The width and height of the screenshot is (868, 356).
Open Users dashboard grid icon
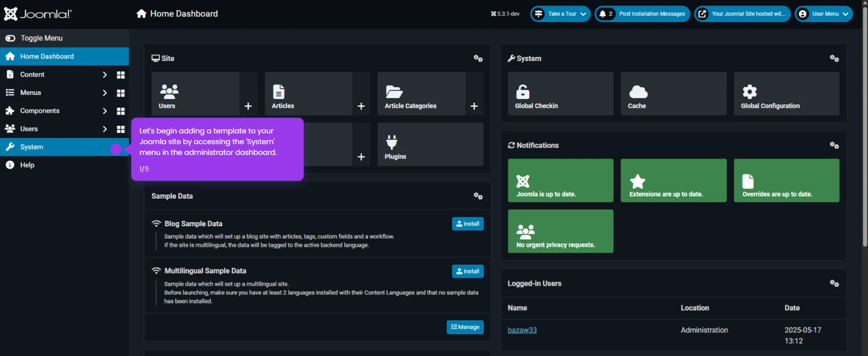[x=121, y=129]
